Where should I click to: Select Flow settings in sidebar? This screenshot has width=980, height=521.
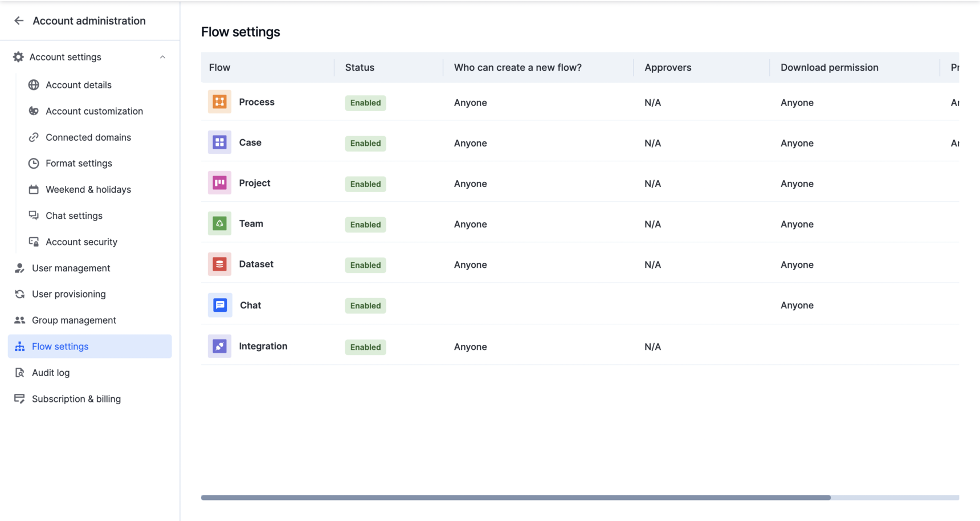[x=89, y=347]
